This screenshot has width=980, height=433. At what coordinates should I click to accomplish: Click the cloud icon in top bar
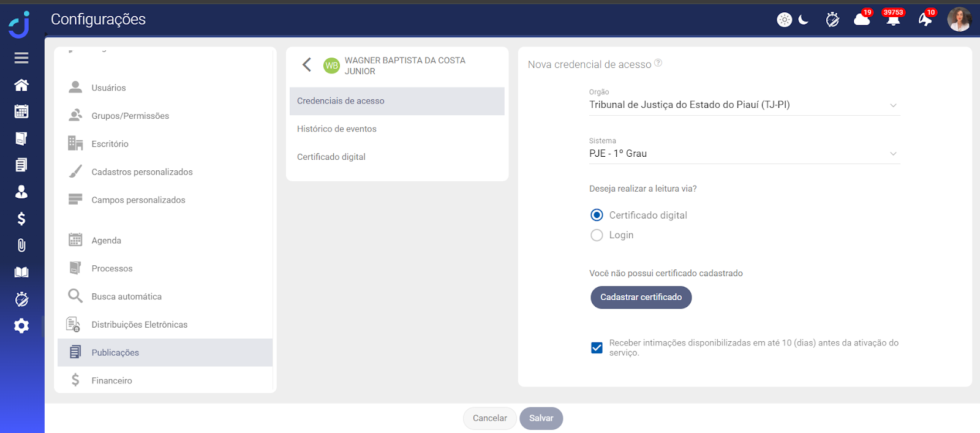pos(862,20)
